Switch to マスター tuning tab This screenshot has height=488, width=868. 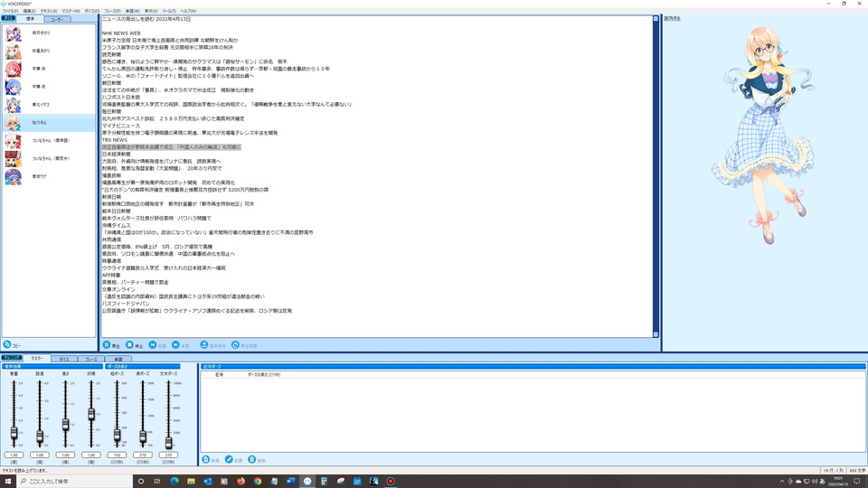pos(36,359)
